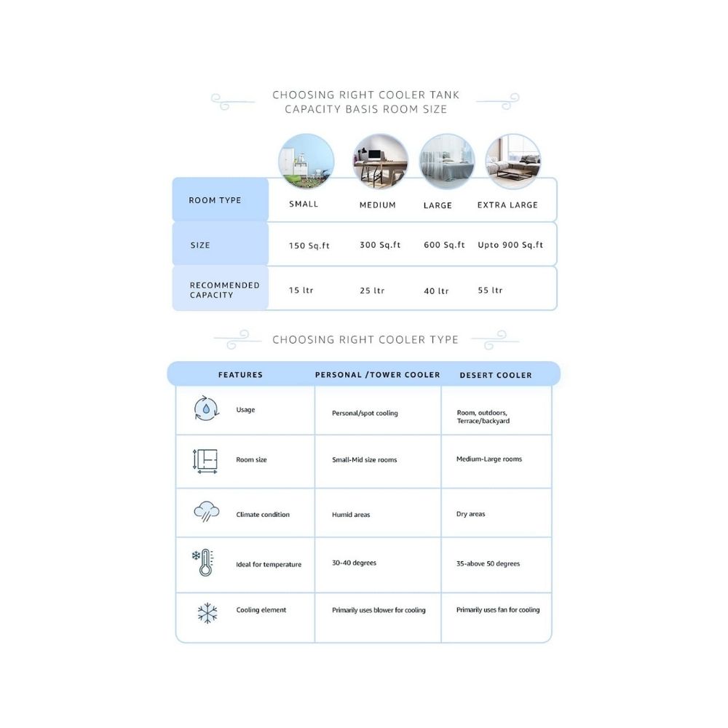
Task: Click the Room size floor plan icon
Action: click(x=205, y=461)
